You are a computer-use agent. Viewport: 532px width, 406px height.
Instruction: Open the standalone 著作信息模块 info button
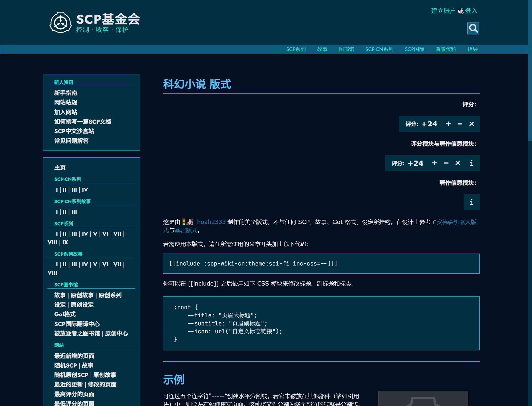pyautogui.click(x=472, y=202)
